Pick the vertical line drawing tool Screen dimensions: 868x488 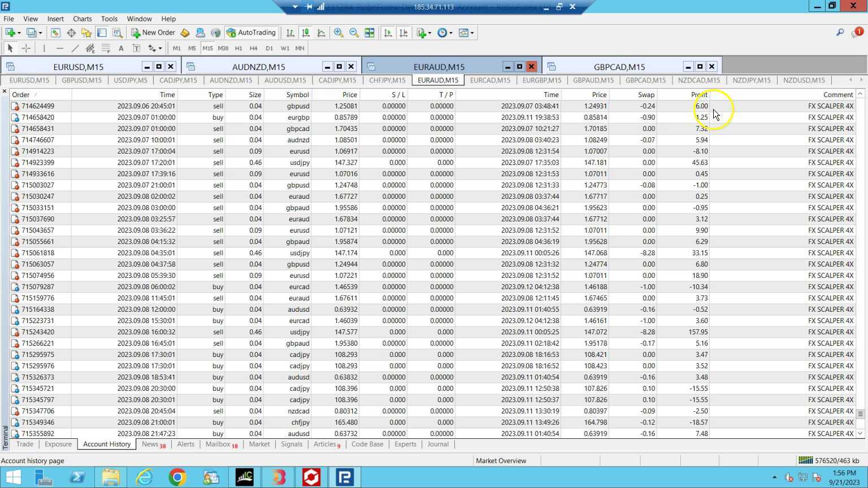(x=44, y=48)
